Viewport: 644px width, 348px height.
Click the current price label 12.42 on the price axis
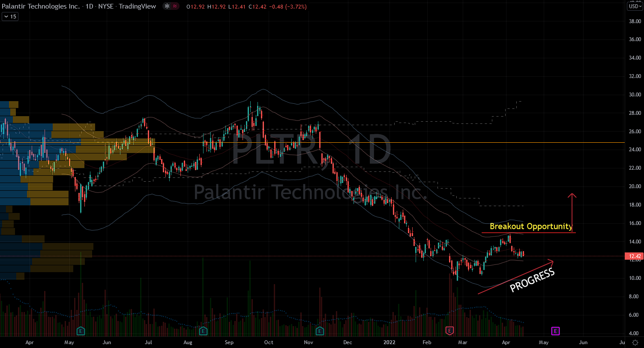(x=635, y=257)
